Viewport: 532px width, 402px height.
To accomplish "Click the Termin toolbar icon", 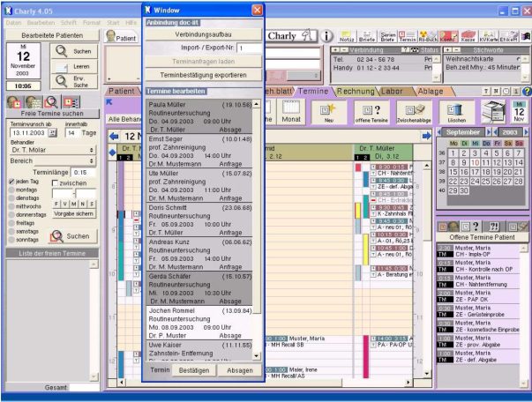I will point(407,36).
